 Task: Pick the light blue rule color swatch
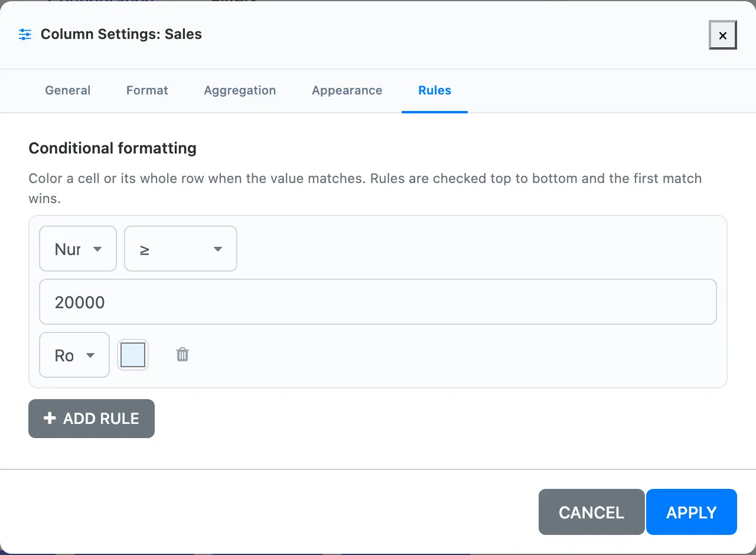[x=133, y=355]
